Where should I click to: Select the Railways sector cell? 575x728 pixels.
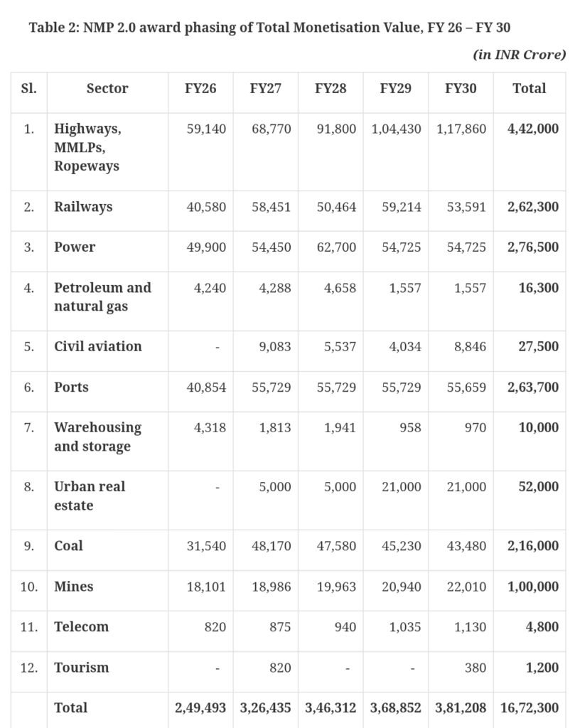point(83,207)
